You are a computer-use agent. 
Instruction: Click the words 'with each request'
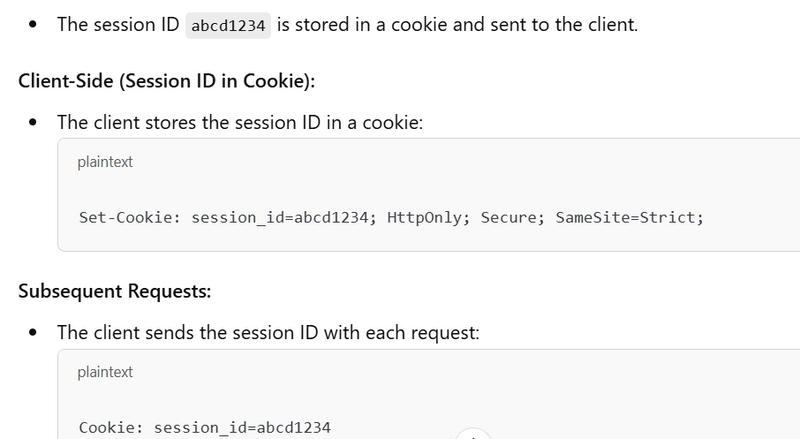coord(411,332)
